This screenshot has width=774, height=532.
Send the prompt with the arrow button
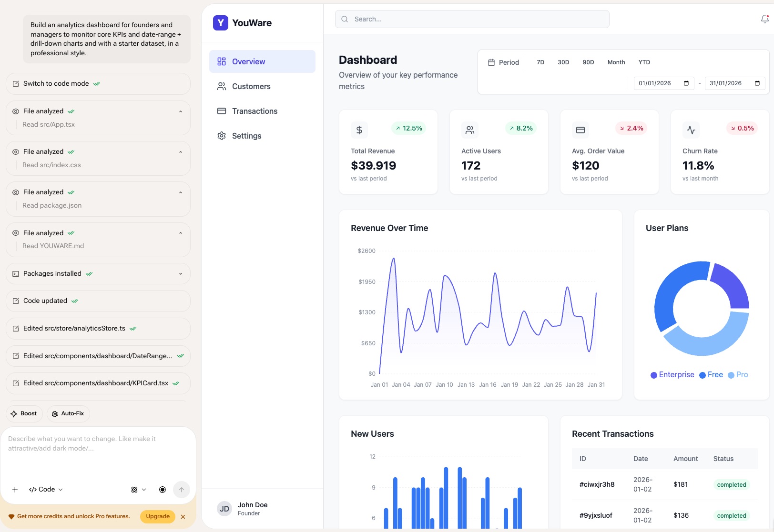click(x=182, y=490)
